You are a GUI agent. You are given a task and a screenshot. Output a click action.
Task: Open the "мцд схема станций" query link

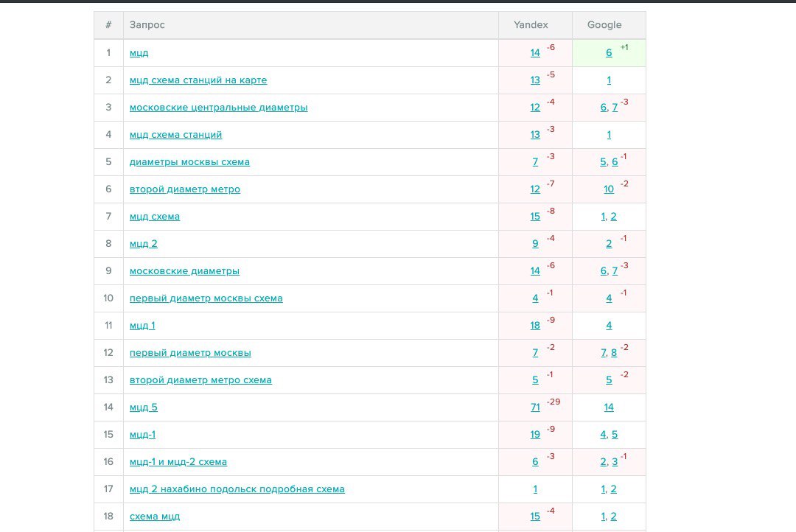175,135
